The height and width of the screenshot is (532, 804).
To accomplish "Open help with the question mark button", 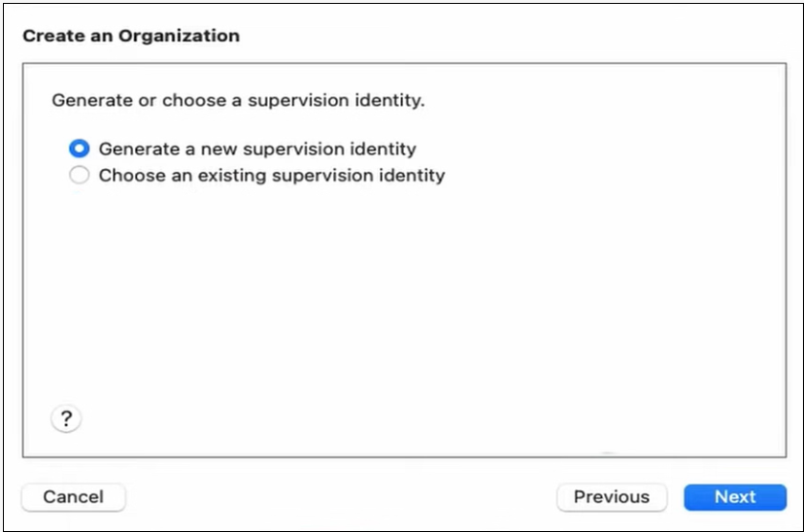I will (66, 418).
